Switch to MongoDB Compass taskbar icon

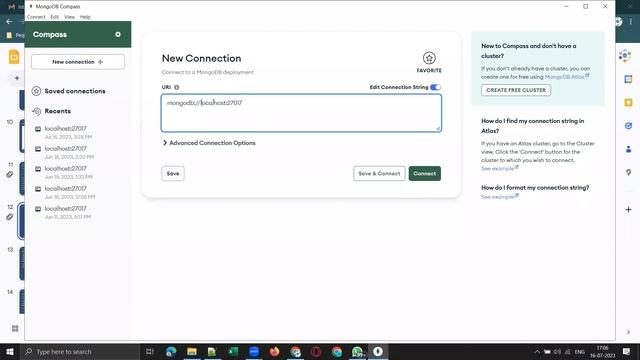[x=378, y=351]
